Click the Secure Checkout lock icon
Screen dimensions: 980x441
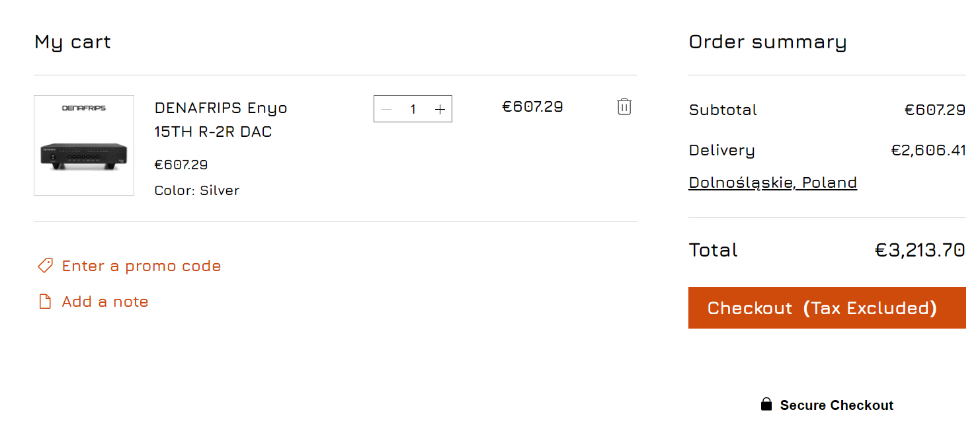(x=766, y=405)
